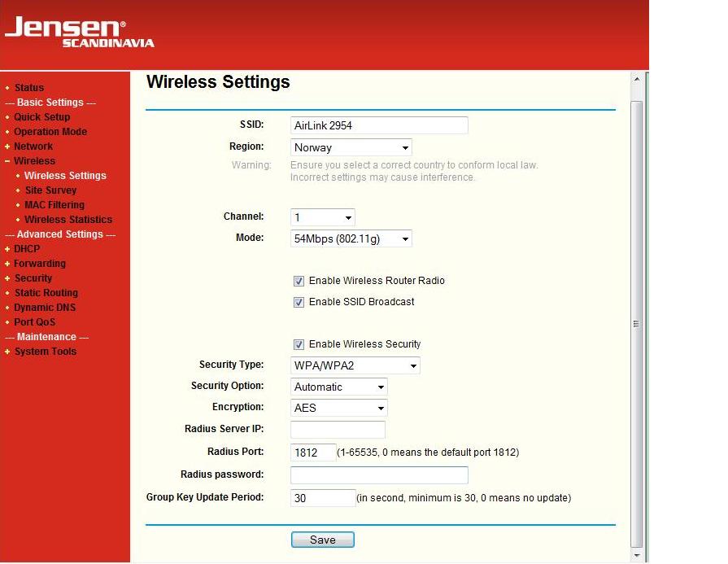Click the Wireless Settings heading
The width and height of the screenshot is (728, 564).
coord(218,81)
